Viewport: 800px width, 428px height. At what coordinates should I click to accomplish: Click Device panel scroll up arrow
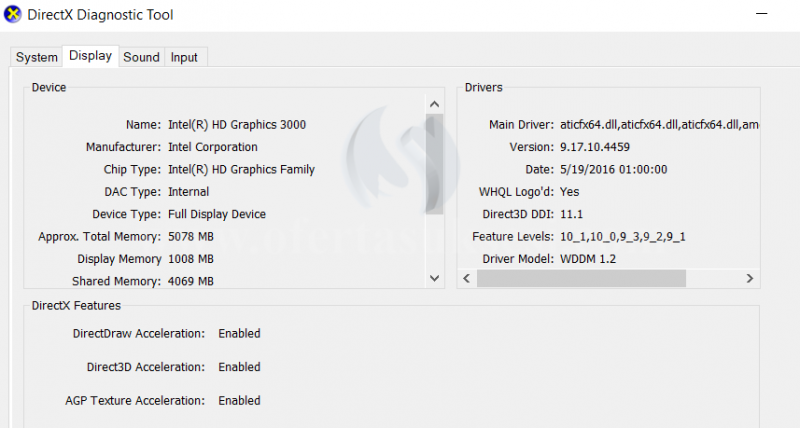click(435, 104)
